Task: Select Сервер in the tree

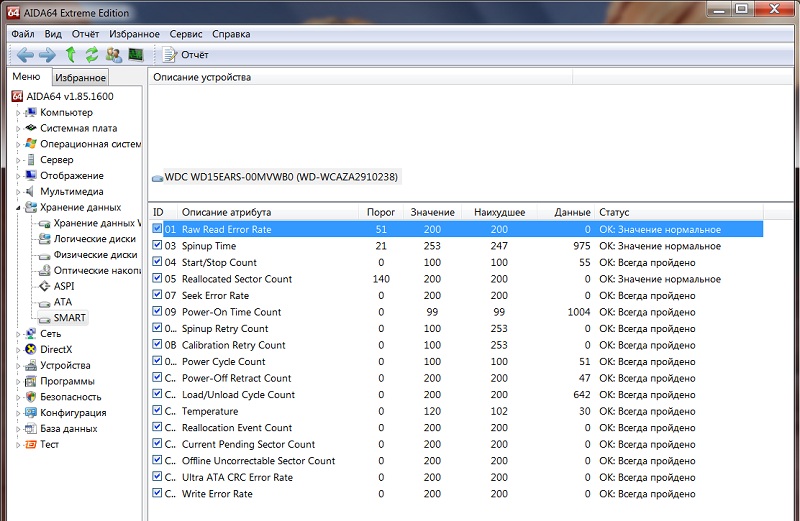Action: pyautogui.click(x=57, y=160)
